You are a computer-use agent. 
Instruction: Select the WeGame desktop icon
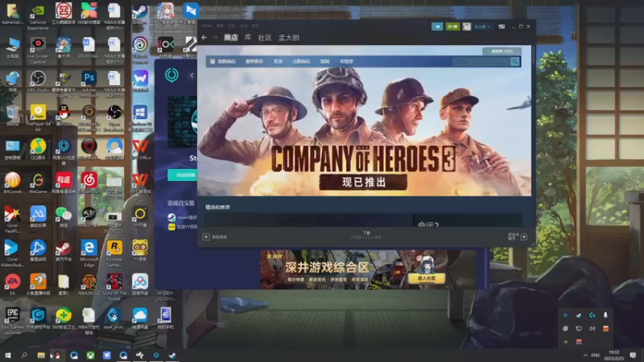point(38,183)
